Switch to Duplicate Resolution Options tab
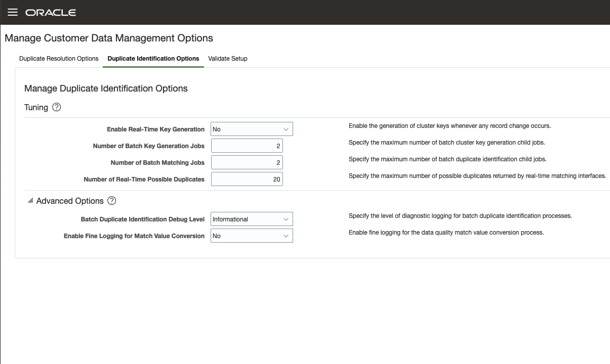 click(59, 59)
